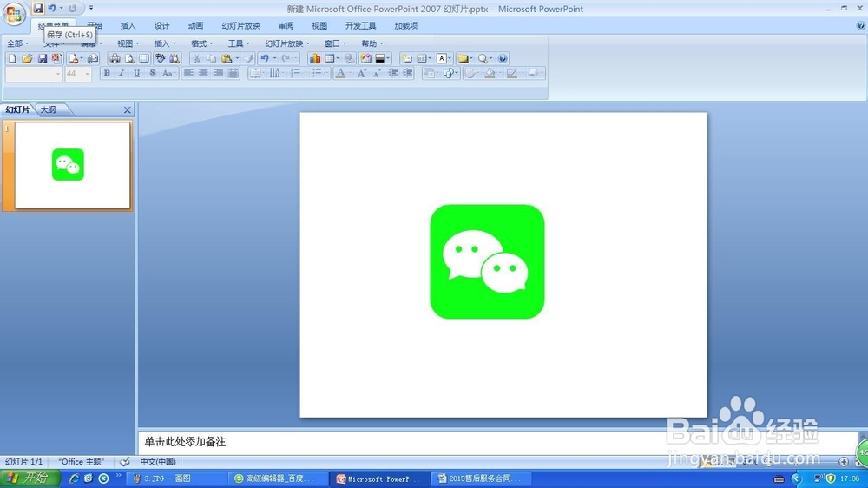The width and height of the screenshot is (868, 488).
Task: Toggle Center text alignment
Action: coord(203,73)
